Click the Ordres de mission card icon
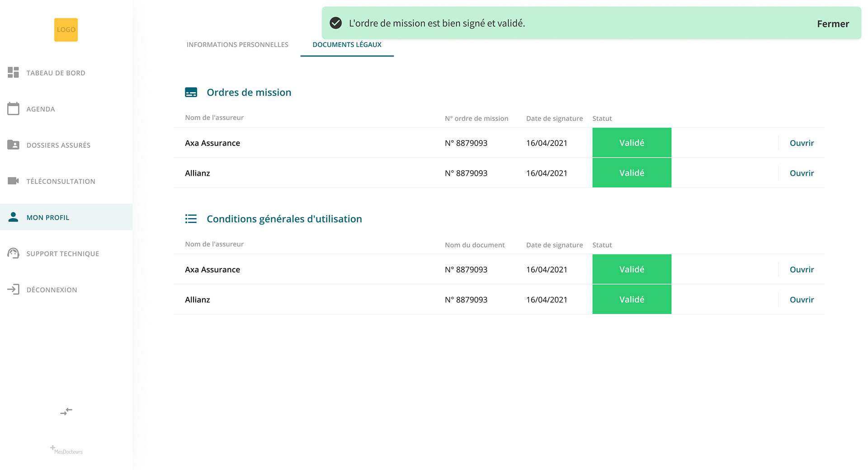 click(191, 93)
